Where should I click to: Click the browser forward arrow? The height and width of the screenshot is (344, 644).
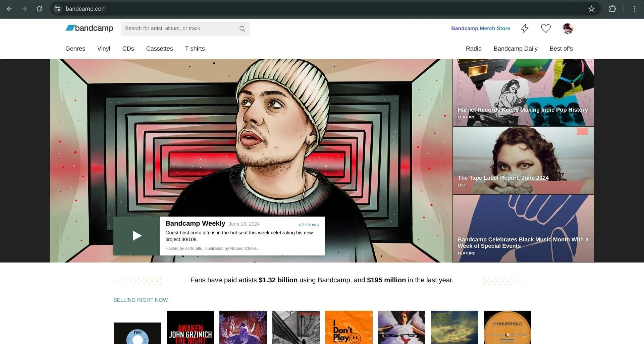point(24,9)
